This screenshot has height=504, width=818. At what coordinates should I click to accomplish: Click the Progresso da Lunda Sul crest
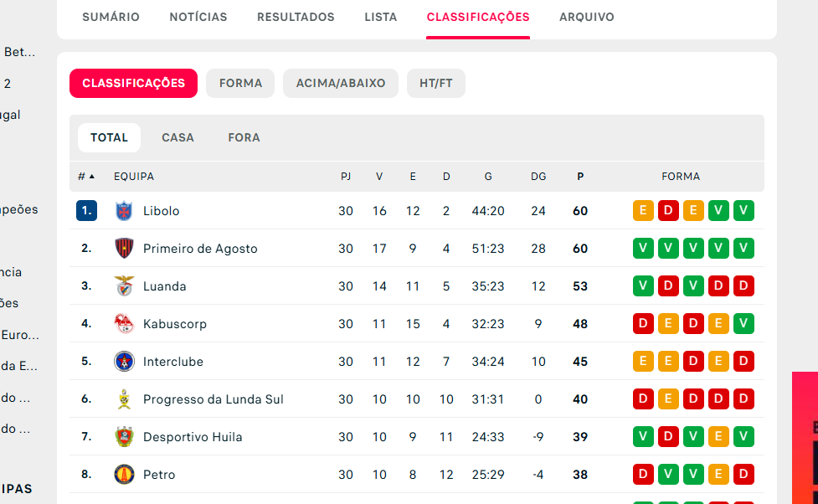point(124,399)
